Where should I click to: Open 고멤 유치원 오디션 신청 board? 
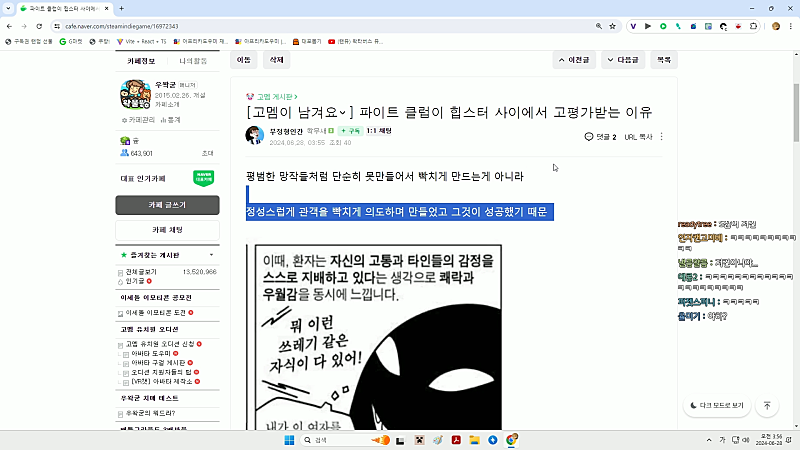(160, 344)
